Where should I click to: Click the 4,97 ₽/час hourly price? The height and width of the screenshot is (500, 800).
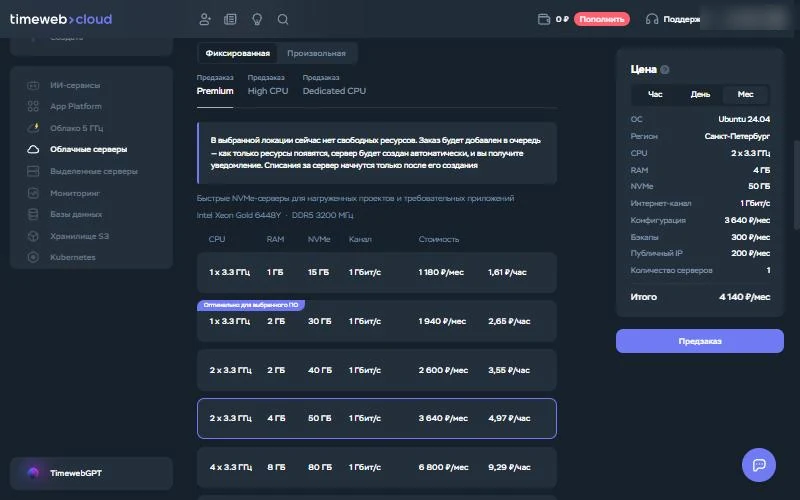(x=509, y=418)
